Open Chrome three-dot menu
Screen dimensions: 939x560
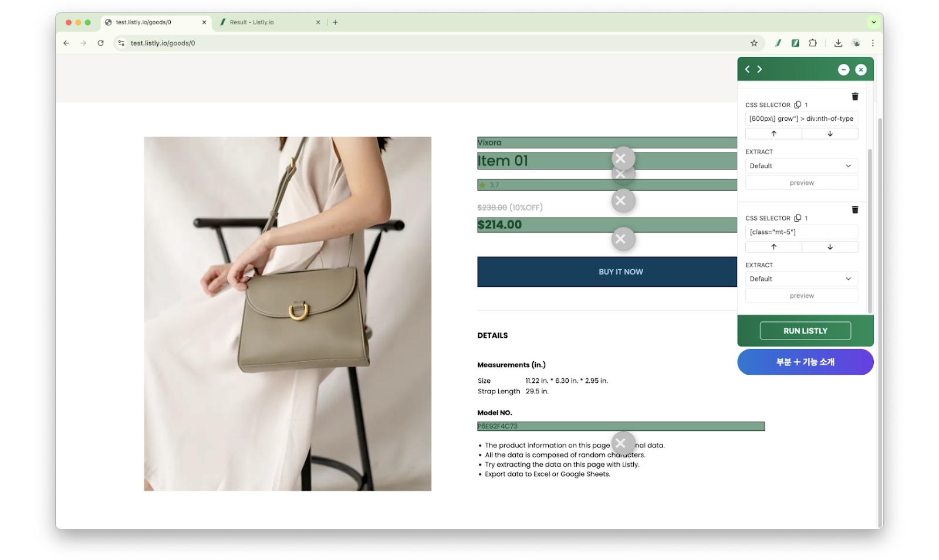[872, 43]
